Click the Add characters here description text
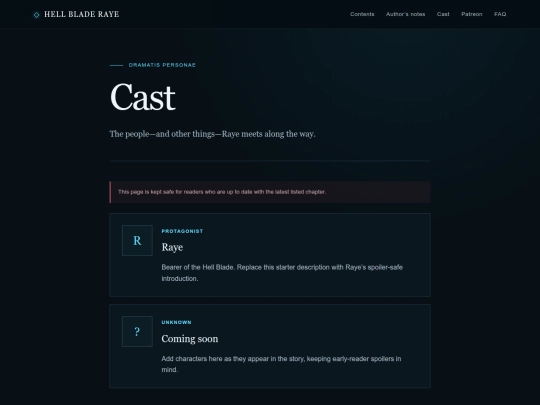The height and width of the screenshot is (405, 540). pyautogui.click(x=281, y=364)
